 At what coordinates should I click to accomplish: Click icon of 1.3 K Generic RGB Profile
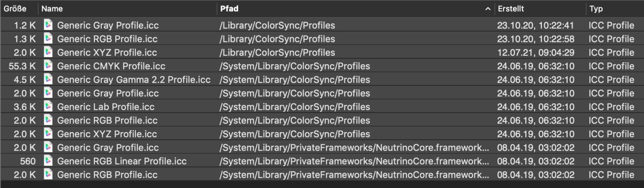(48, 39)
